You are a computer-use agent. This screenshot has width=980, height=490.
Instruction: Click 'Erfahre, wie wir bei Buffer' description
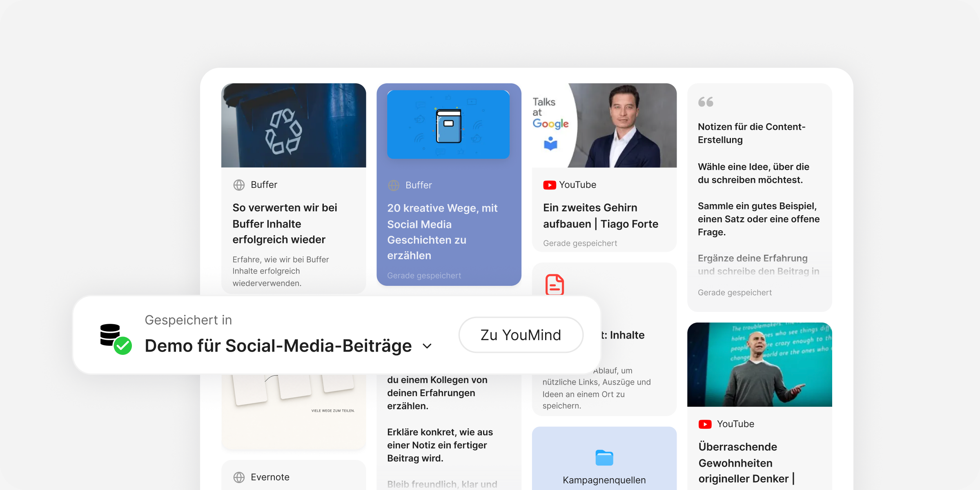[281, 271]
